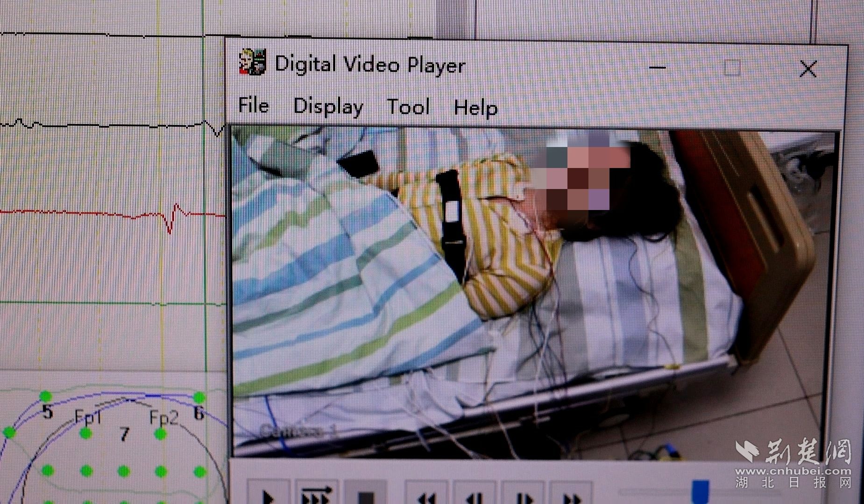Select the Fp1 electrode dot
Screen dimensions: 864x504
click(85, 434)
